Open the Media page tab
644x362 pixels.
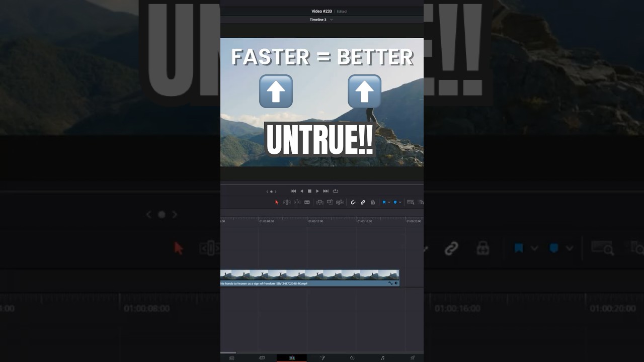pos(231,358)
